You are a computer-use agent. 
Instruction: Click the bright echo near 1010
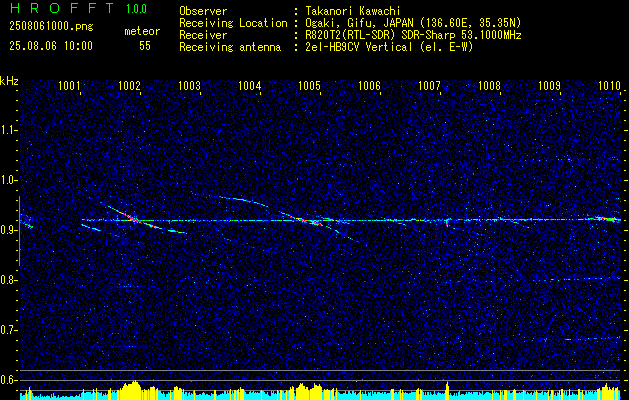point(607,219)
